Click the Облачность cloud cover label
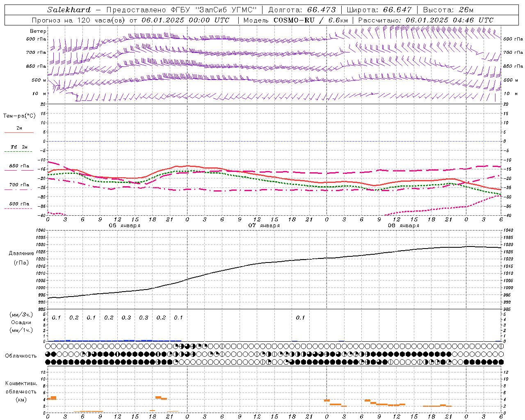This screenshot has height=420, width=525. [21, 356]
